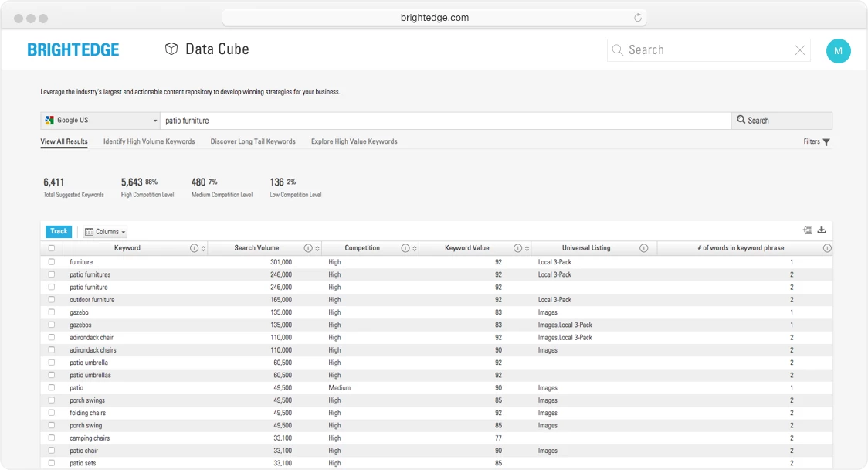Show info for Competition column
868x470 pixels.
[x=405, y=248]
